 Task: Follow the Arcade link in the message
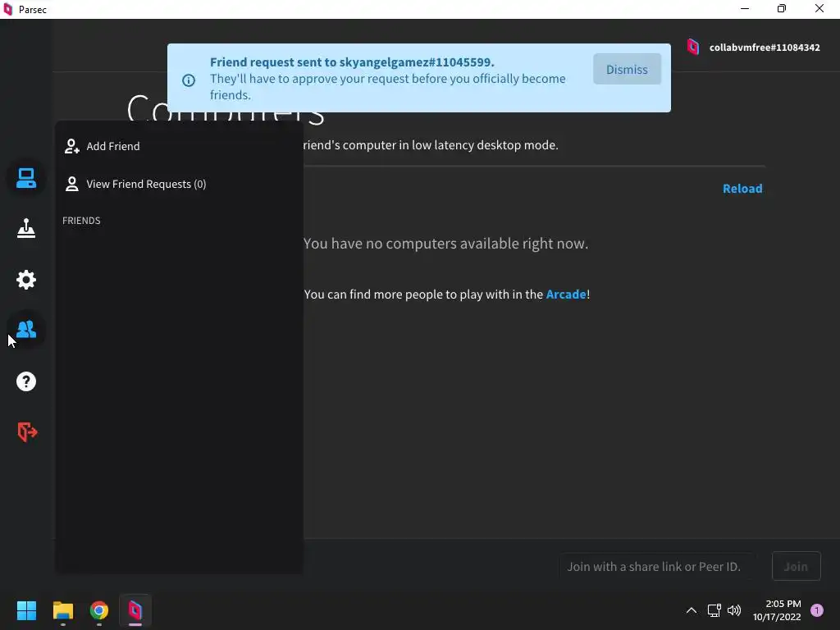click(566, 294)
